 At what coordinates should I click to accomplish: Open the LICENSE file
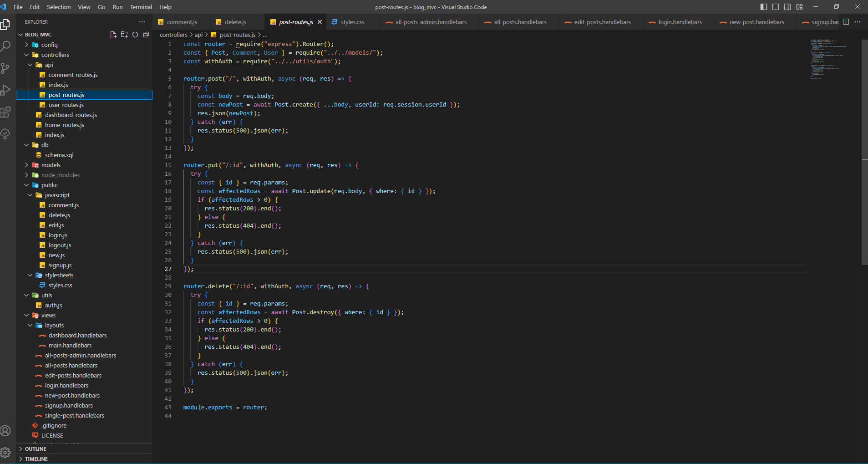(x=84, y=435)
